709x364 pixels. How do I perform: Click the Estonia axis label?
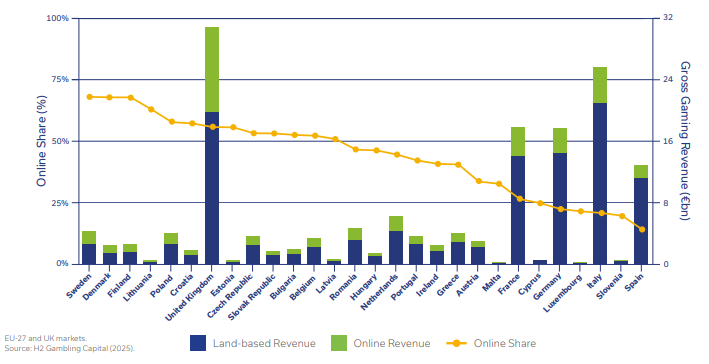(x=222, y=285)
